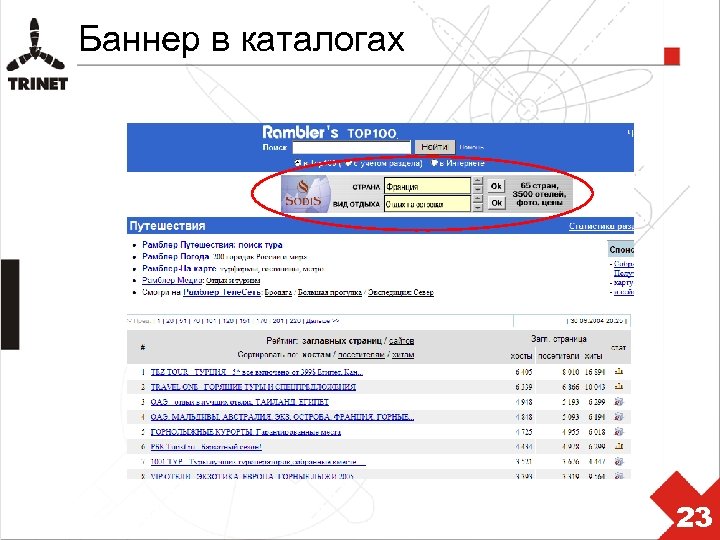Step down the 'страна' list arrow

pos(478,190)
